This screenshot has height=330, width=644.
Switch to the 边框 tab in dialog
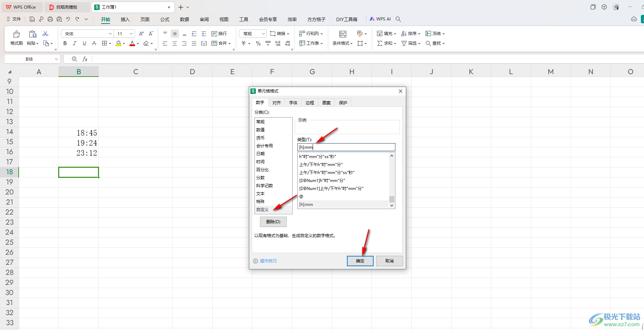[310, 103]
